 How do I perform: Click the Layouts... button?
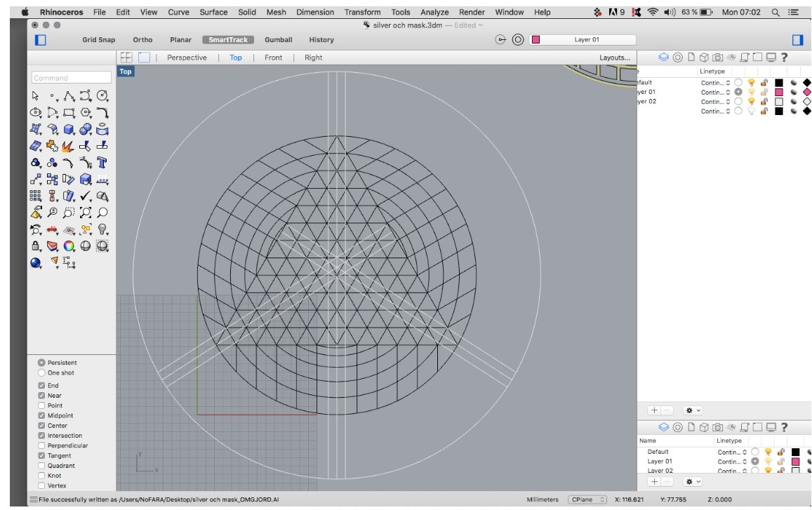(x=614, y=58)
